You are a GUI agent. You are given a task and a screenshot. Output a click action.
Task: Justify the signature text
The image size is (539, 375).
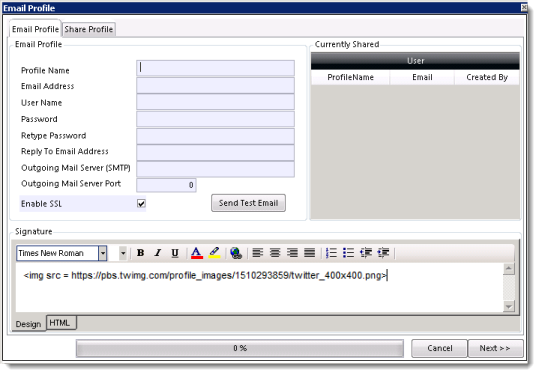pos(309,253)
